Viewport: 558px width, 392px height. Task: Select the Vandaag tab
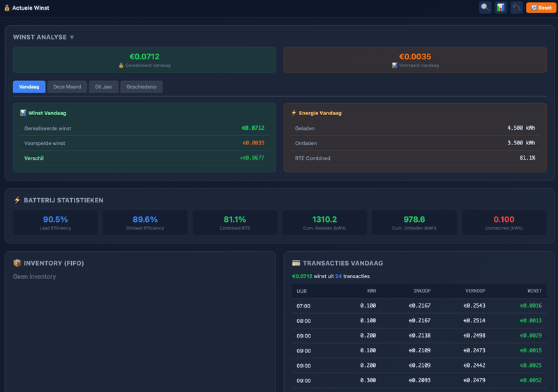[x=29, y=86]
